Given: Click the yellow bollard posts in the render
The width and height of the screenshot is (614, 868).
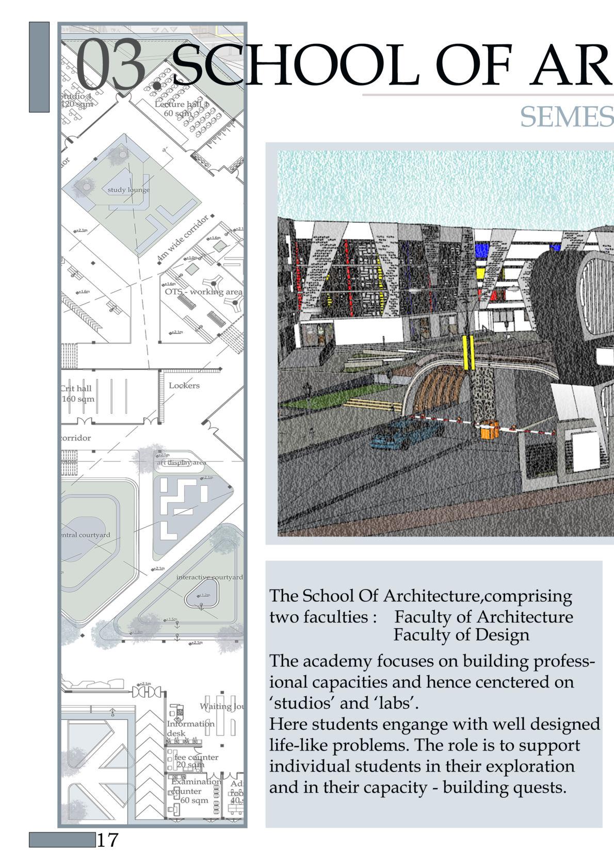Looking at the screenshot, I should [469, 353].
